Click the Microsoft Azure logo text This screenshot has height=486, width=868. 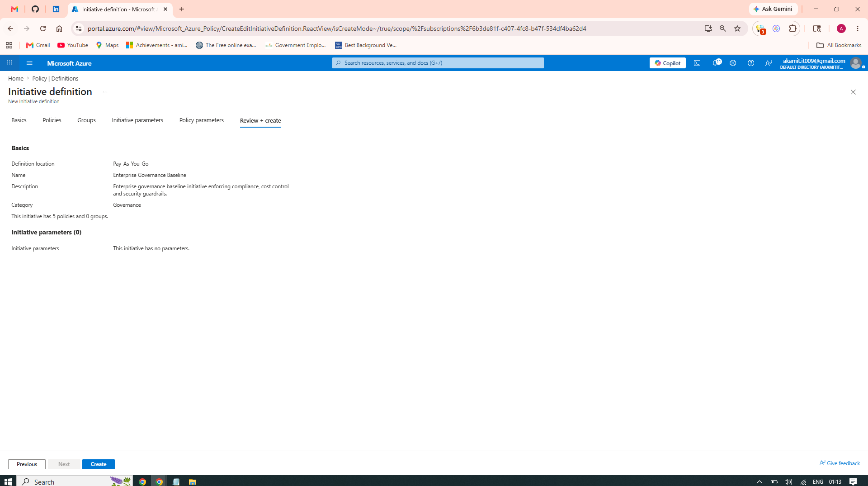tap(69, 63)
